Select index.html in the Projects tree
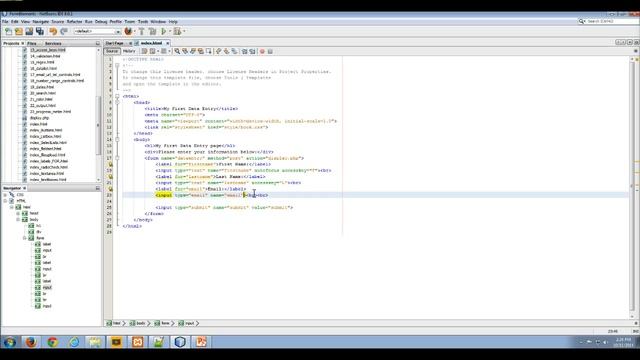Viewport: 640px width, 360px height. coord(38,124)
